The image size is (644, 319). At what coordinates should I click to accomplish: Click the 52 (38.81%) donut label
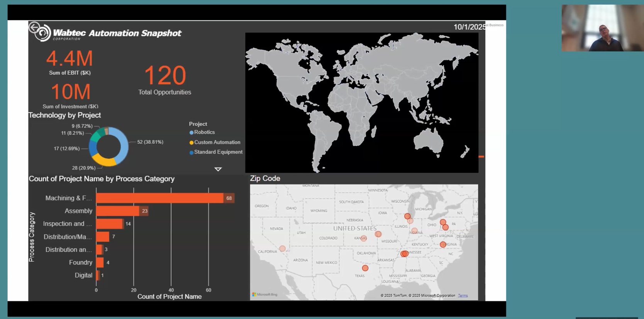(x=150, y=142)
